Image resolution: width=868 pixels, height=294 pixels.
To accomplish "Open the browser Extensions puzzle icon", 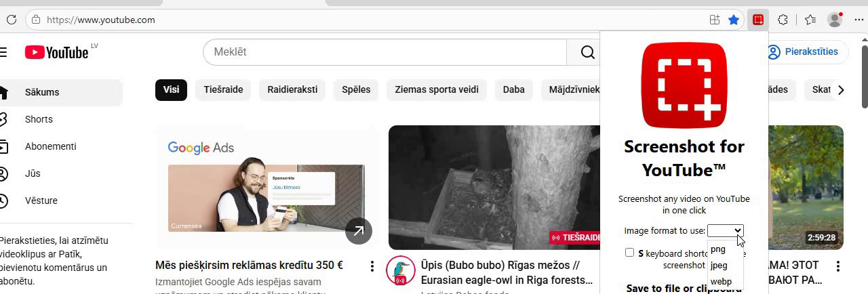I will point(783,20).
